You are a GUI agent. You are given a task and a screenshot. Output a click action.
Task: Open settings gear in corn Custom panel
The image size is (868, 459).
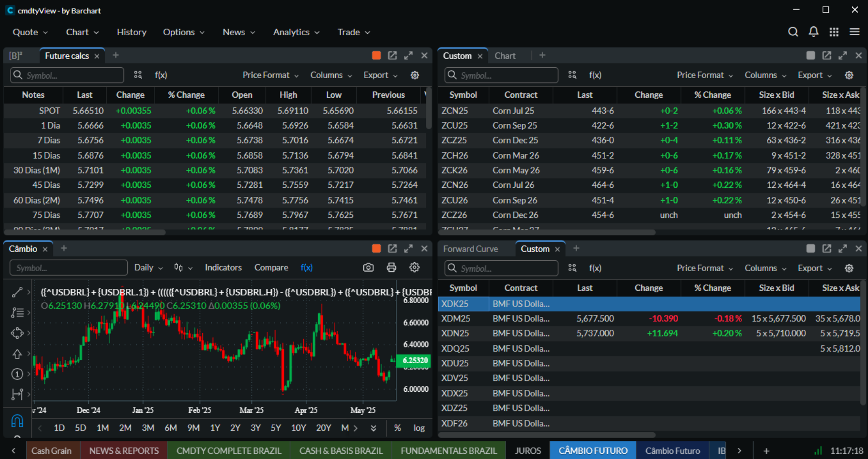[849, 75]
